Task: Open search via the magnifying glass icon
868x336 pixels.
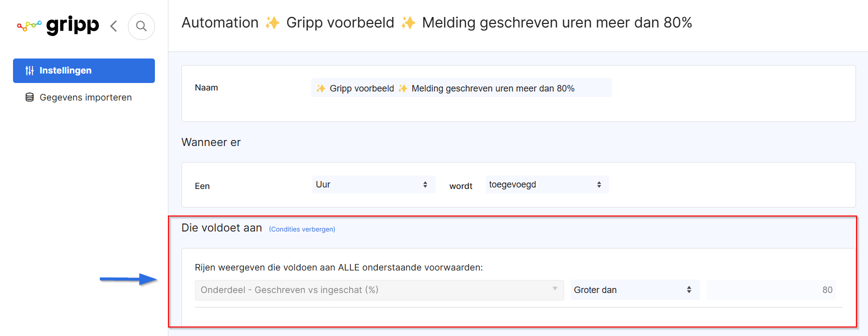Action: pos(141,26)
